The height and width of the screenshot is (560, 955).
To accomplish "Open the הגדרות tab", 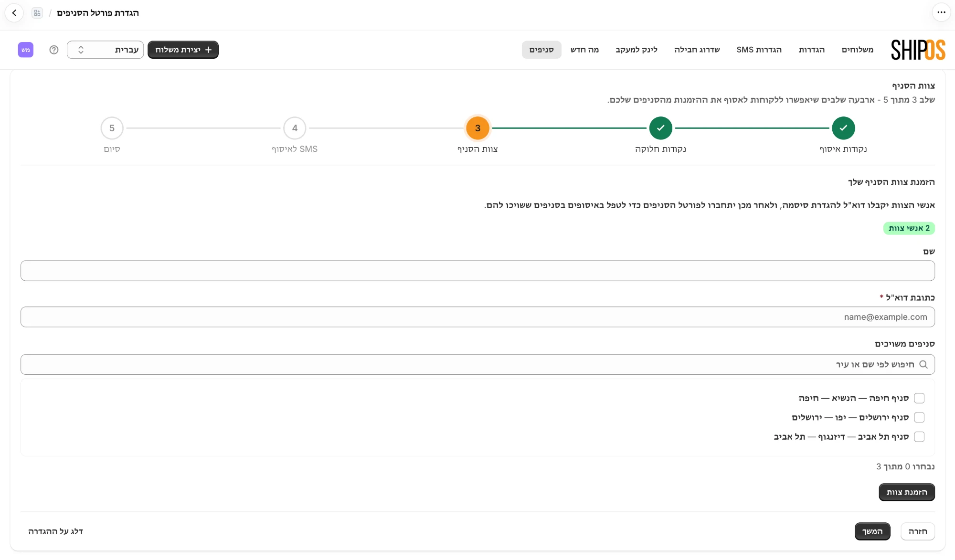I will click(x=811, y=50).
